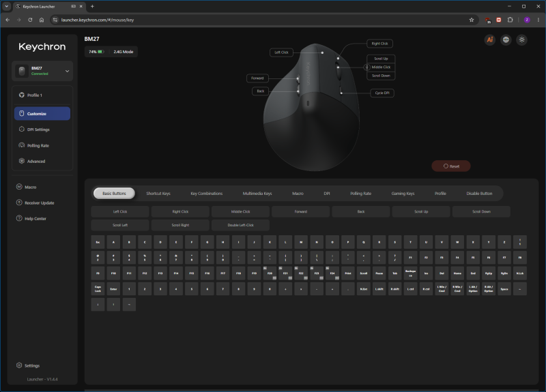This screenshot has height=392, width=546.
Task: Switch to the Basic Buttons tab
Action: point(114,194)
